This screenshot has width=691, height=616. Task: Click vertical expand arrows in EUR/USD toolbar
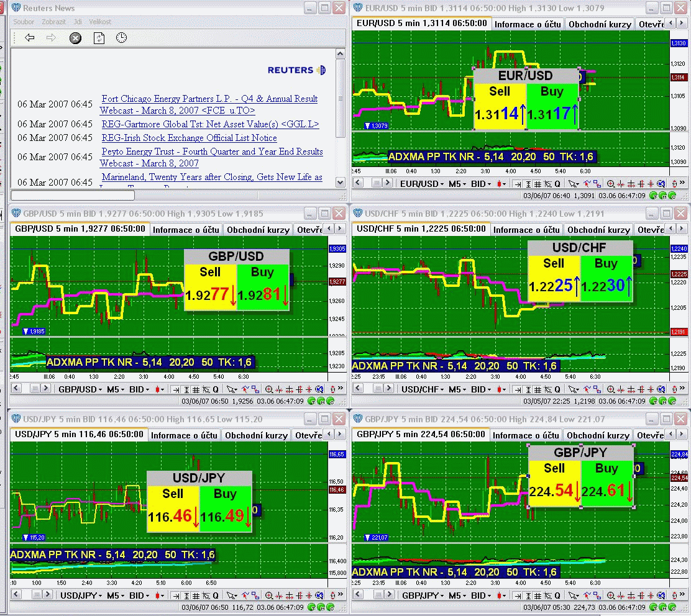[x=641, y=184]
